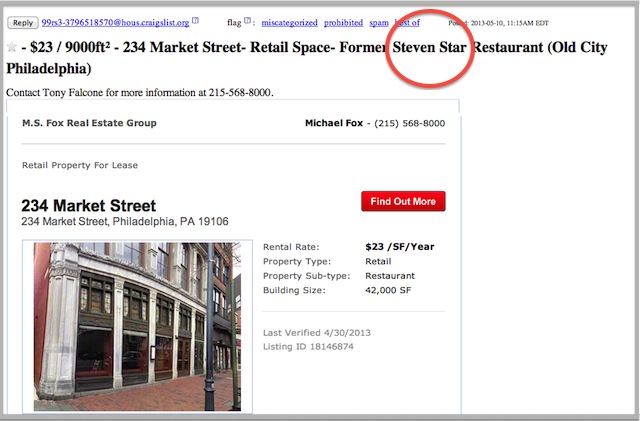Flag the post as prohibited
The height and width of the screenshot is (421, 640).
coord(343,22)
